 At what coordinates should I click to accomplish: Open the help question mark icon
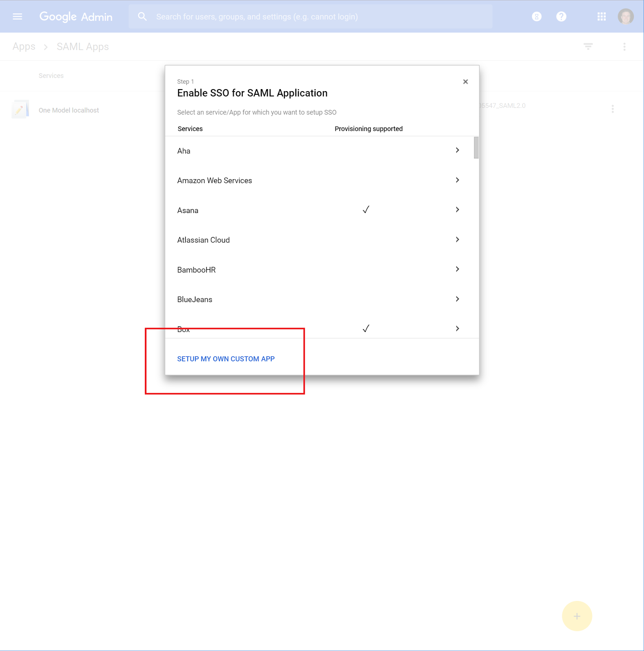coord(561,17)
